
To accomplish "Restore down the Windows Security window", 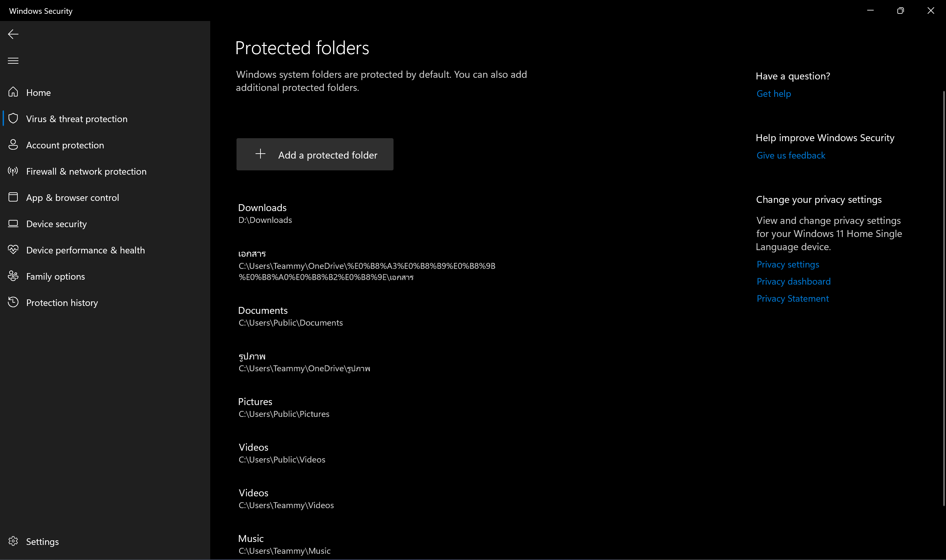I will (901, 11).
